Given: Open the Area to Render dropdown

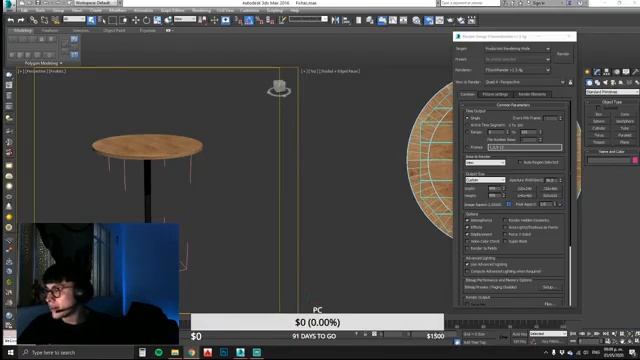Looking at the screenshot, I should pos(485,162).
